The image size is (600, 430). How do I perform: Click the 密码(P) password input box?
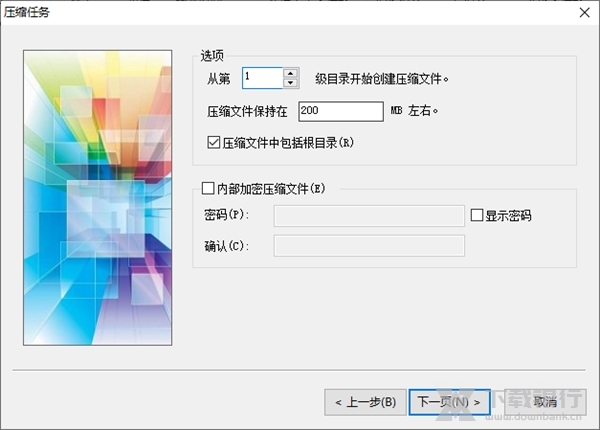coord(368,216)
